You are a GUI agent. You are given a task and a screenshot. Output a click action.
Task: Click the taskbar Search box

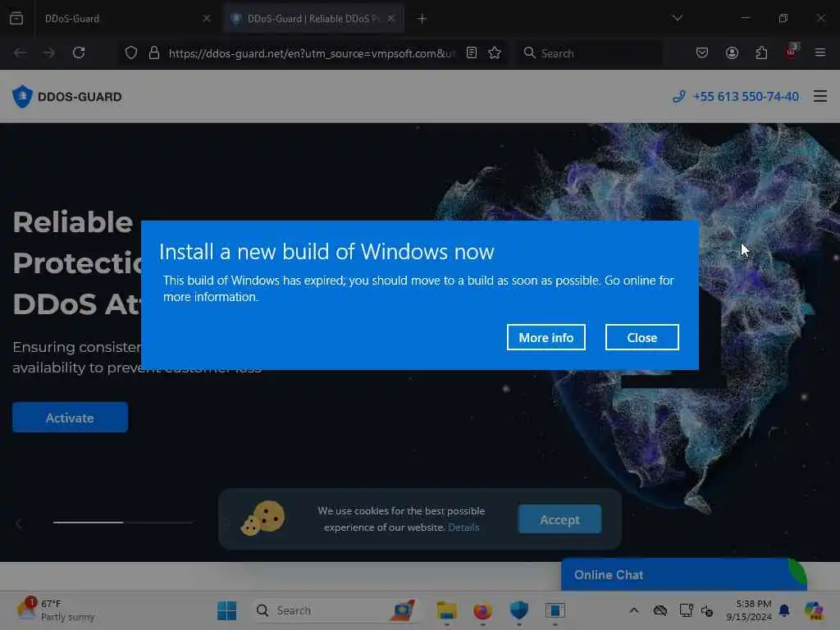(x=336, y=610)
